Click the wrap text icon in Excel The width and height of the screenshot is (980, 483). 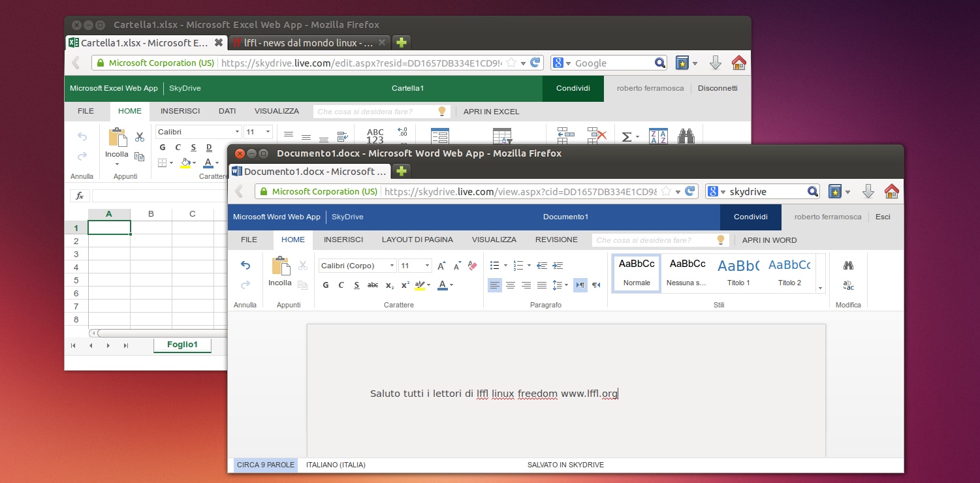tap(342, 137)
